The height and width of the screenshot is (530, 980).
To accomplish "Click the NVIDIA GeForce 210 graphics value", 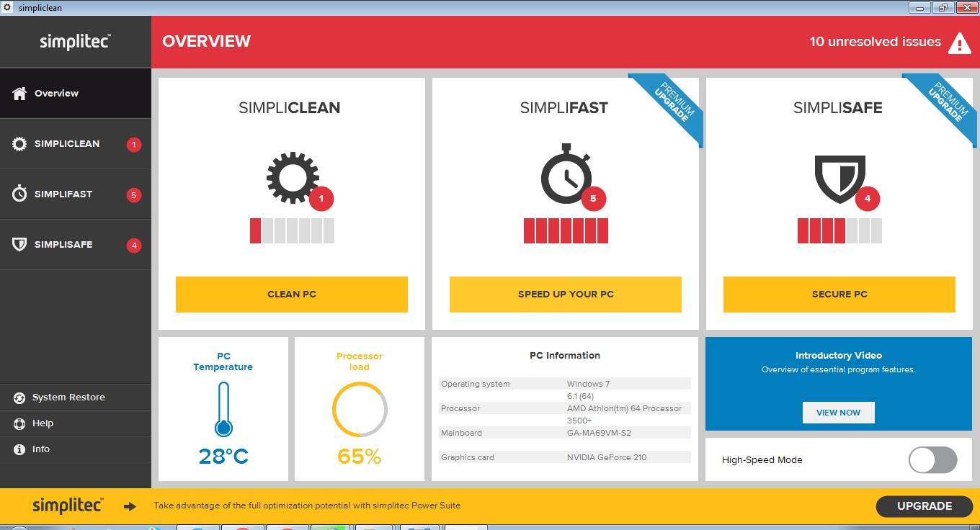I will (607, 457).
